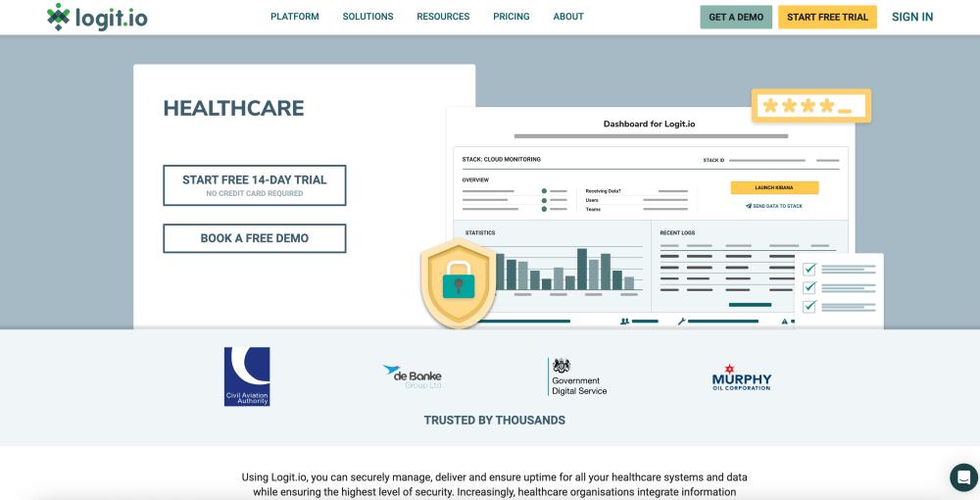Open the chat widget icon

click(963, 477)
